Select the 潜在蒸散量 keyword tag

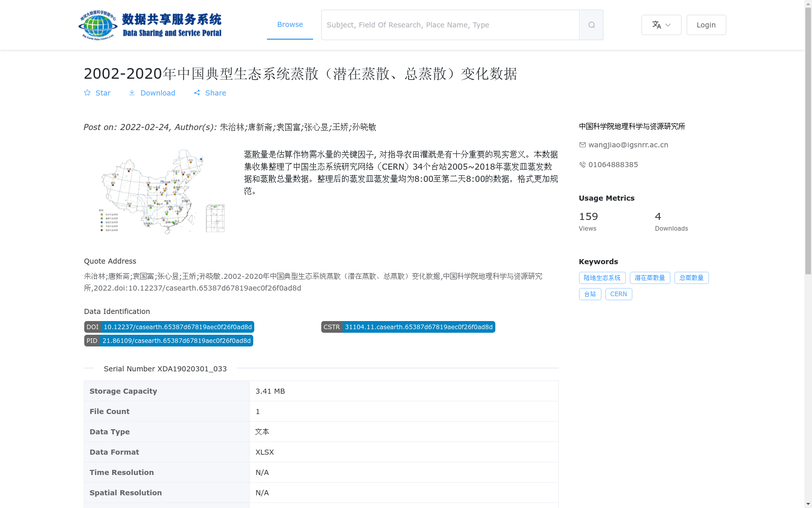point(650,278)
